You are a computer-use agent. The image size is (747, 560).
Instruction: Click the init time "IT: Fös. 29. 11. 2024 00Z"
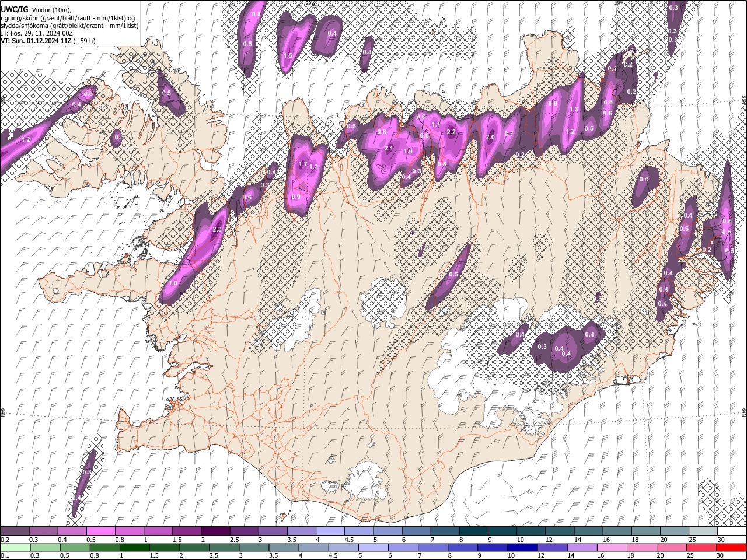click(x=37, y=33)
